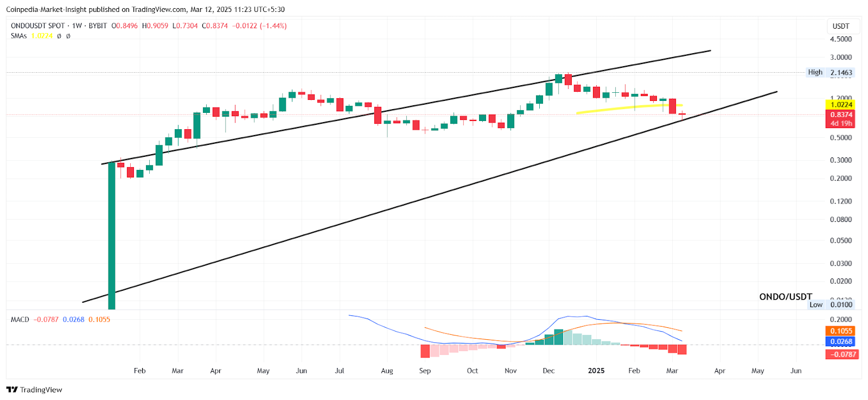Click the first null SMA symbol in legend
Viewport: 868px width, 400px height.
[59, 36]
